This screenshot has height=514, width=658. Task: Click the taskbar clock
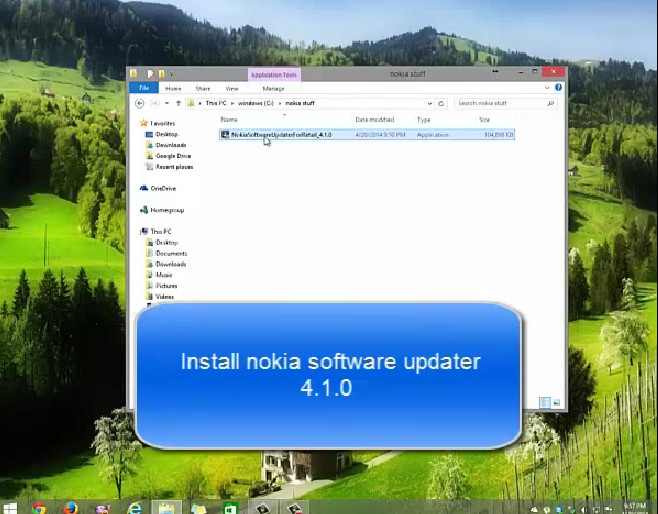pos(635,508)
